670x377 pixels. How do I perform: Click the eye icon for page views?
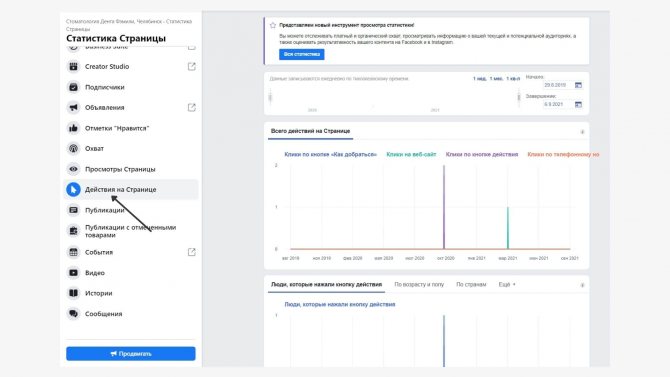(73, 169)
